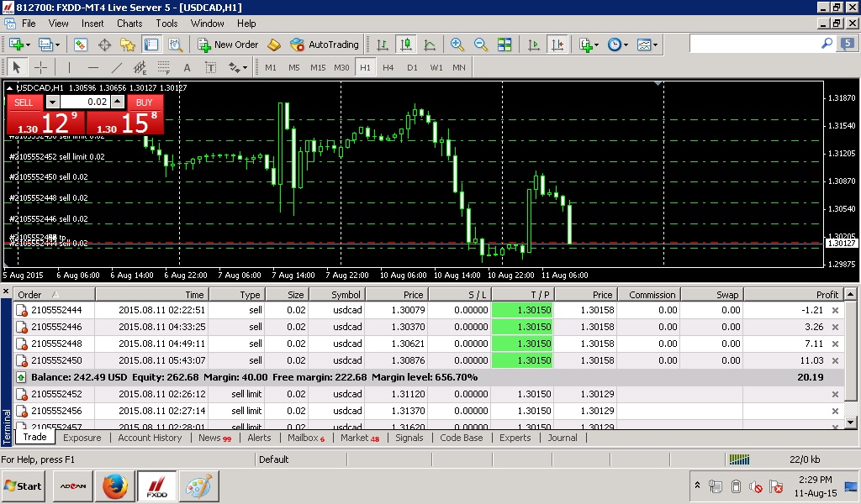Screen dimensions: 861x504
Task: Click the New Order button
Action: [228, 45]
